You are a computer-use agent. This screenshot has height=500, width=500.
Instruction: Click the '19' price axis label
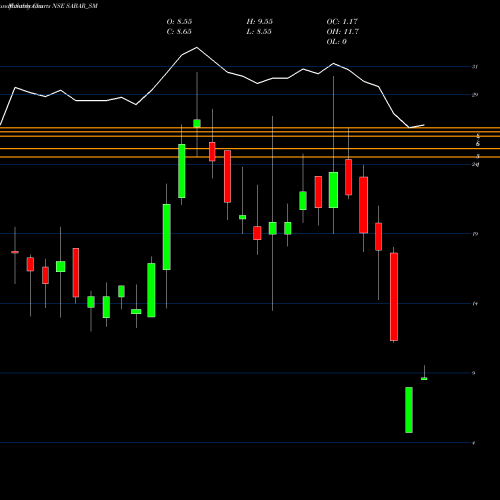[x=475, y=234]
